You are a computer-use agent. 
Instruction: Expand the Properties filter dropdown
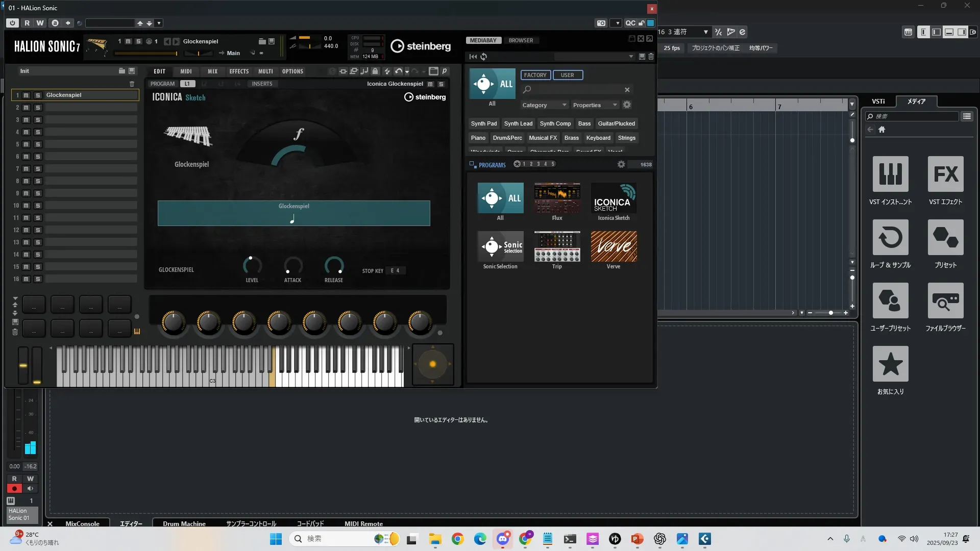pos(595,105)
